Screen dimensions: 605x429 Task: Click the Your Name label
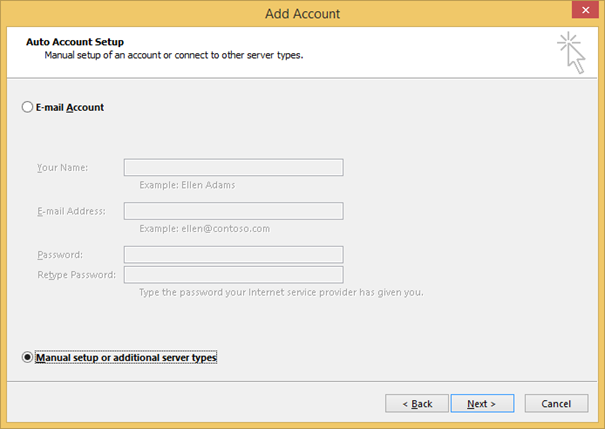click(62, 167)
